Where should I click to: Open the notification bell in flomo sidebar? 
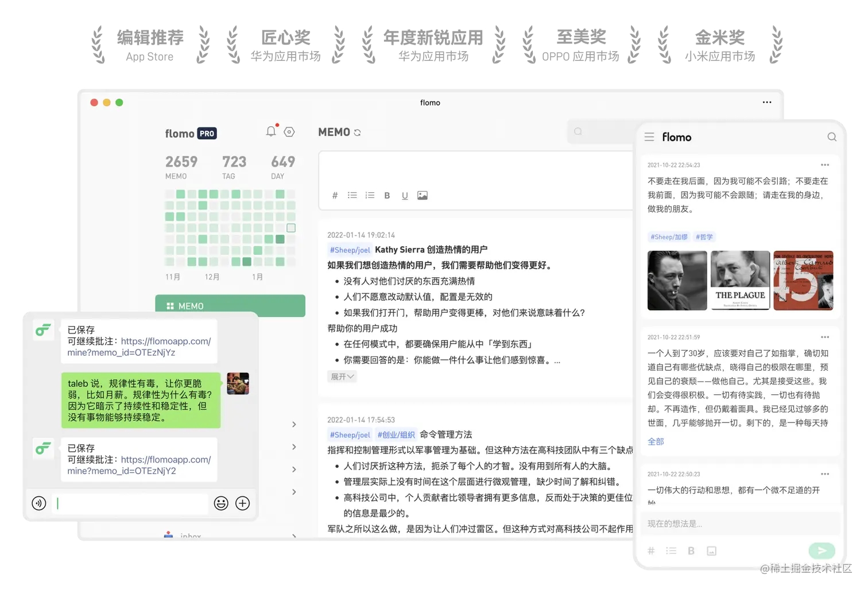point(271,131)
